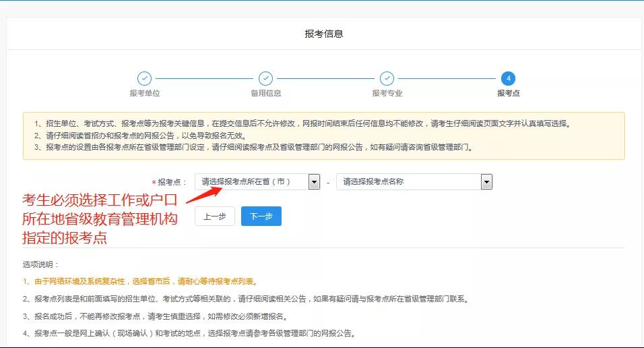Click notice 3 about 报考点的设置

coord(254,147)
